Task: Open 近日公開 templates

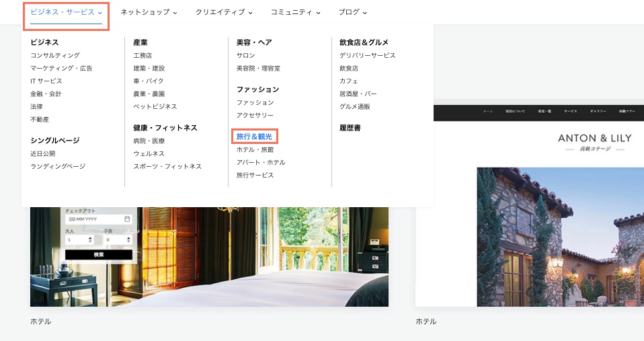Action: point(43,153)
